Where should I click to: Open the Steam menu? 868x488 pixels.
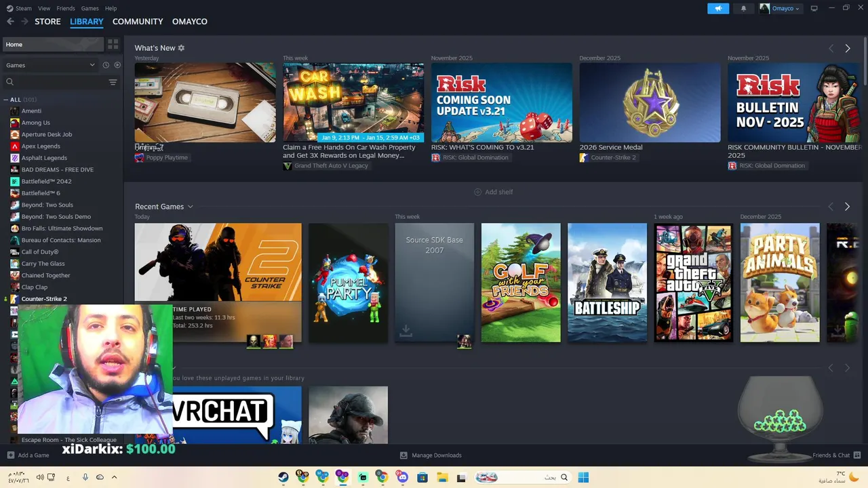(x=19, y=8)
